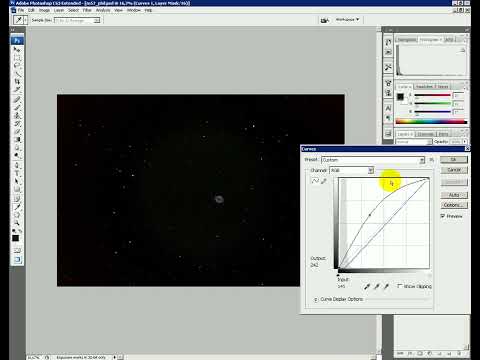Select the Move tool in the toolbox
The image size is (480, 360).
[x=17, y=49]
